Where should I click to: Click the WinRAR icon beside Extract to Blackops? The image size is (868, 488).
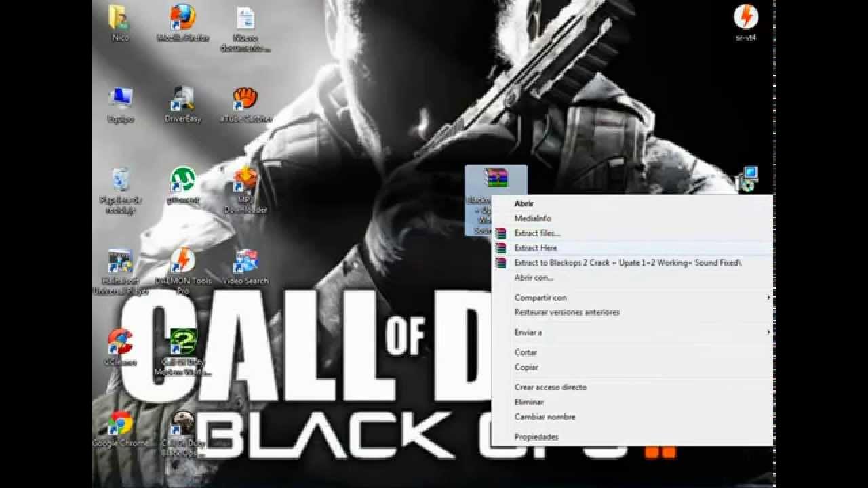(x=500, y=263)
